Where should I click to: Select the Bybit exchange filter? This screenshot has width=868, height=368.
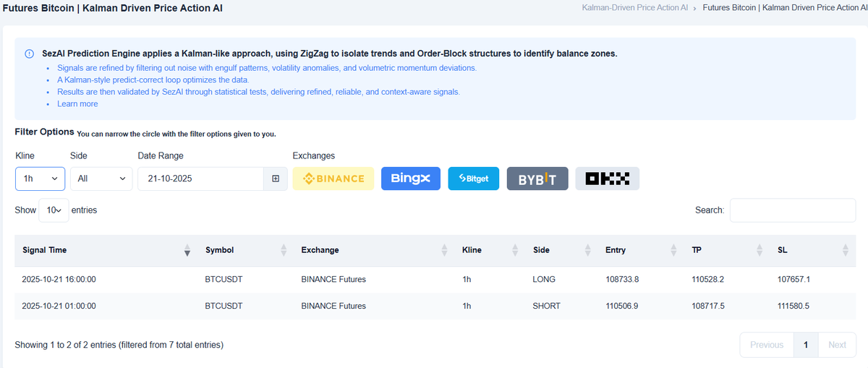coord(537,179)
